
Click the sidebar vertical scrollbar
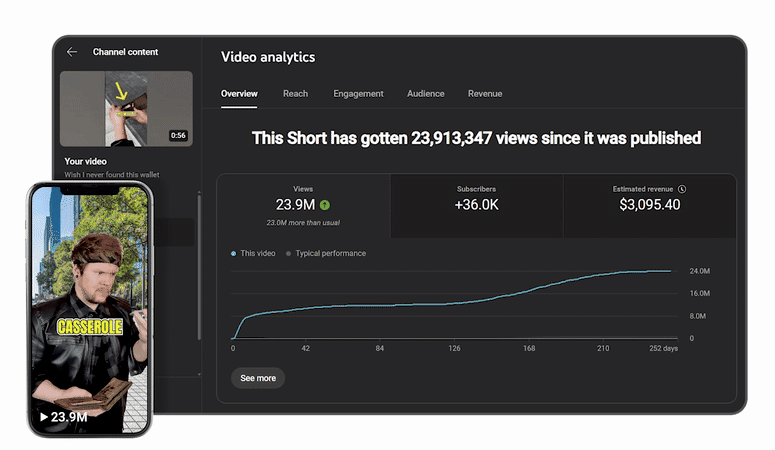tap(199, 267)
